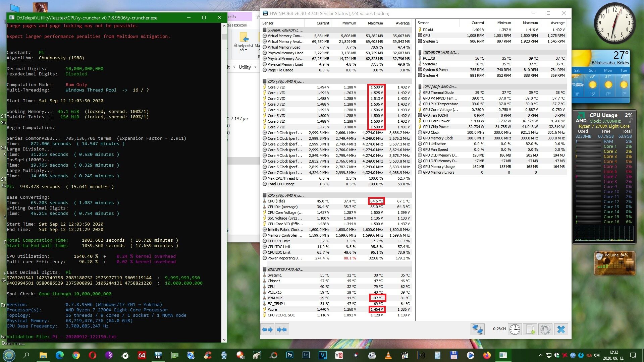The height and width of the screenshot is (362, 644).
Task: Click HWiNFO window title bar icon
Action: click(265, 13)
